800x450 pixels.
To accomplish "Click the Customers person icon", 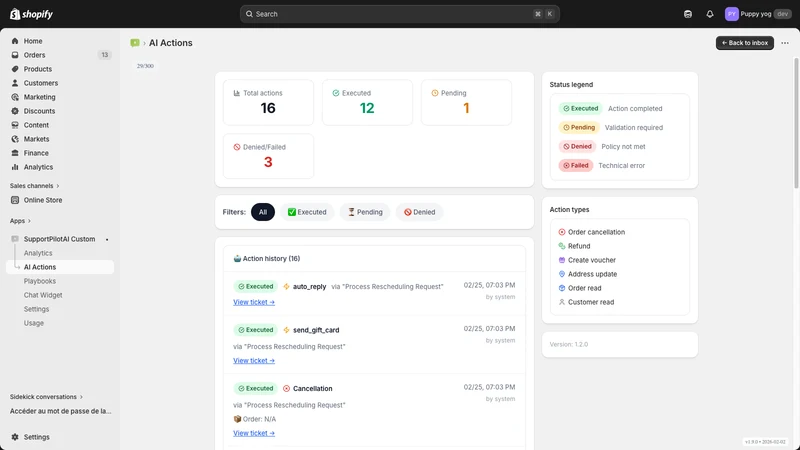I will coord(15,83).
